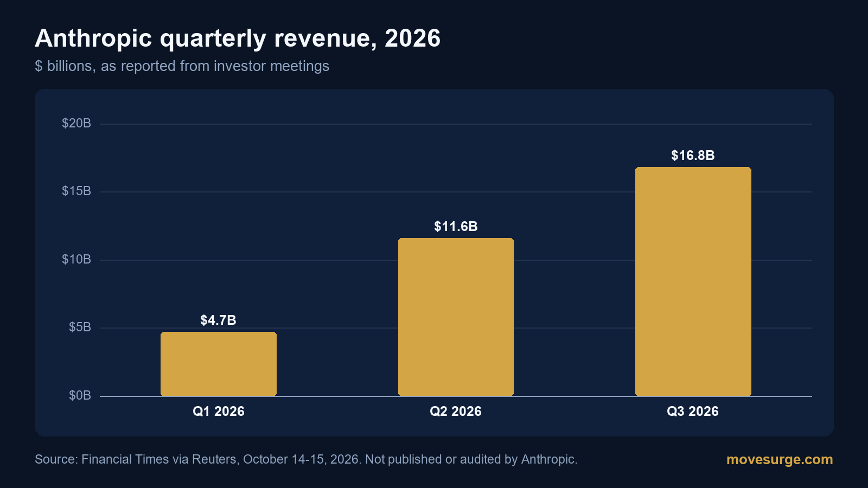Click the $5B y-axis tick label
This screenshot has height=488, width=868.
[80, 328]
